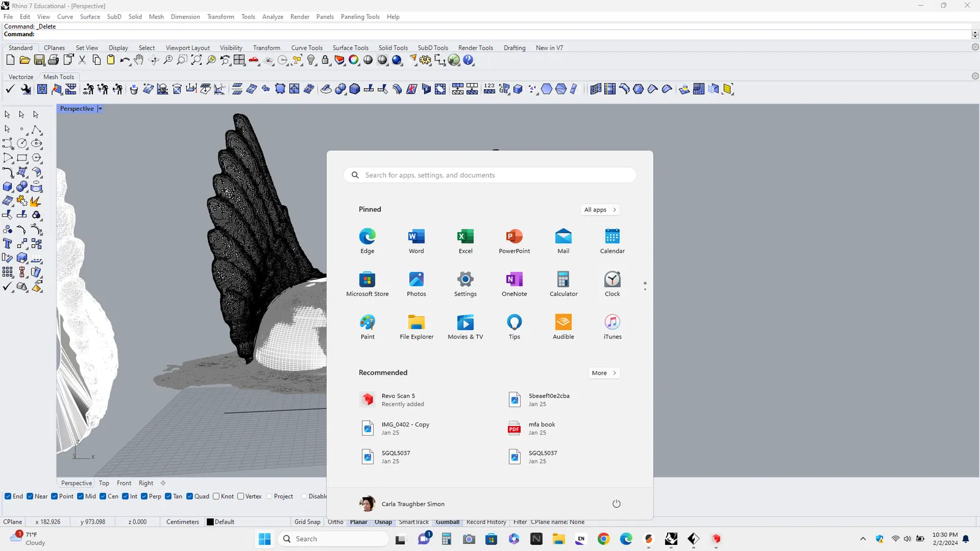Toggle the Mid osnap checkbox
This screenshot has height=551, width=980.
(80, 497)
